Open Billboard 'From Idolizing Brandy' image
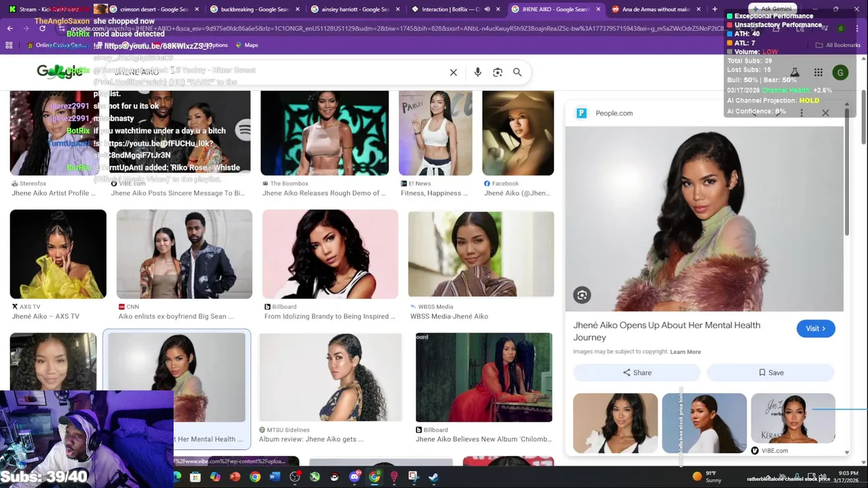This screenshot has width=868, height=488. 330,254
